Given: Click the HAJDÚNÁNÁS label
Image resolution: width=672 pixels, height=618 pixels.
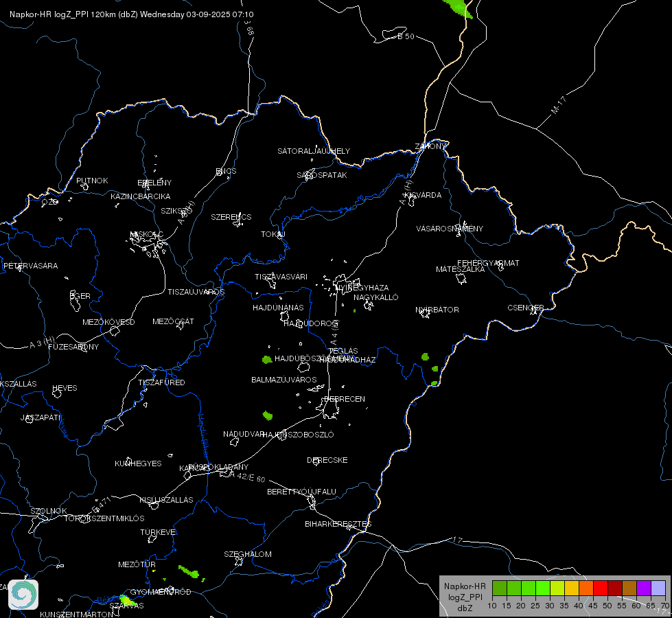Looking at the screenshot, I should pyautogui.click(x=278, y=308).
